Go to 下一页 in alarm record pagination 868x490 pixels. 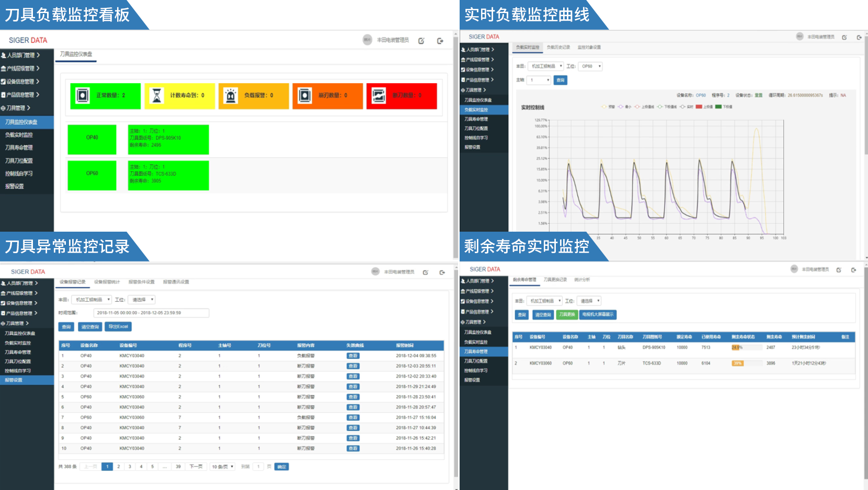click(x=196, y=466)
